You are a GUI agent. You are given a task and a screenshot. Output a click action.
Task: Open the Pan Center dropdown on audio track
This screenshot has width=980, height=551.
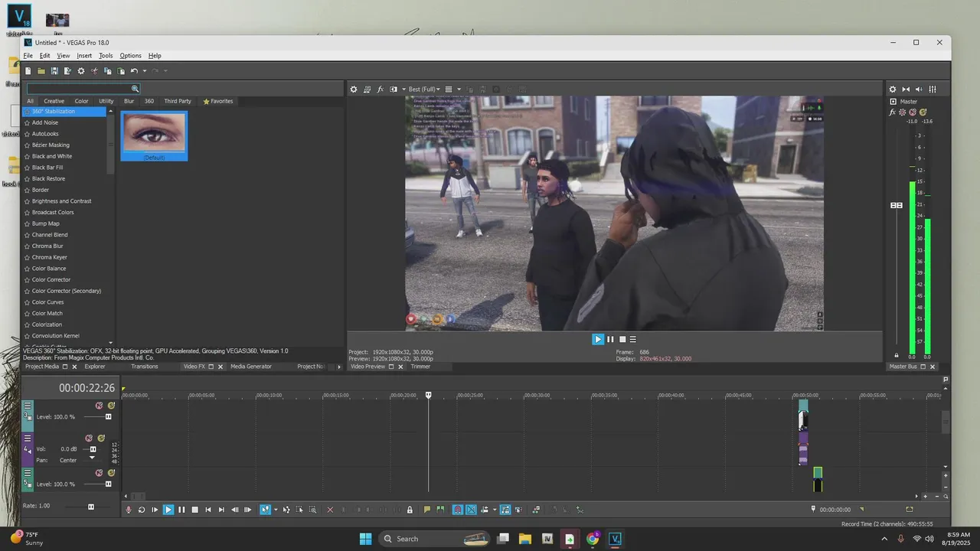tap(93, 459)
